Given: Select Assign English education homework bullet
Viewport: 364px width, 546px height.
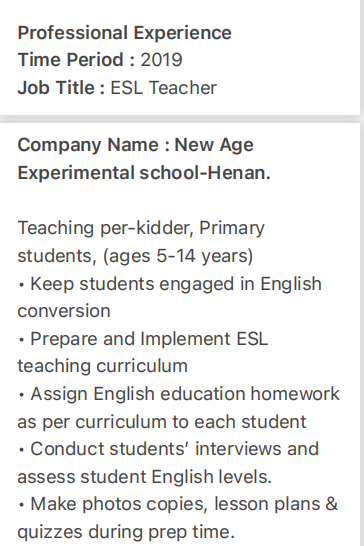Looking at the screenshot, I should click(178, 394).
